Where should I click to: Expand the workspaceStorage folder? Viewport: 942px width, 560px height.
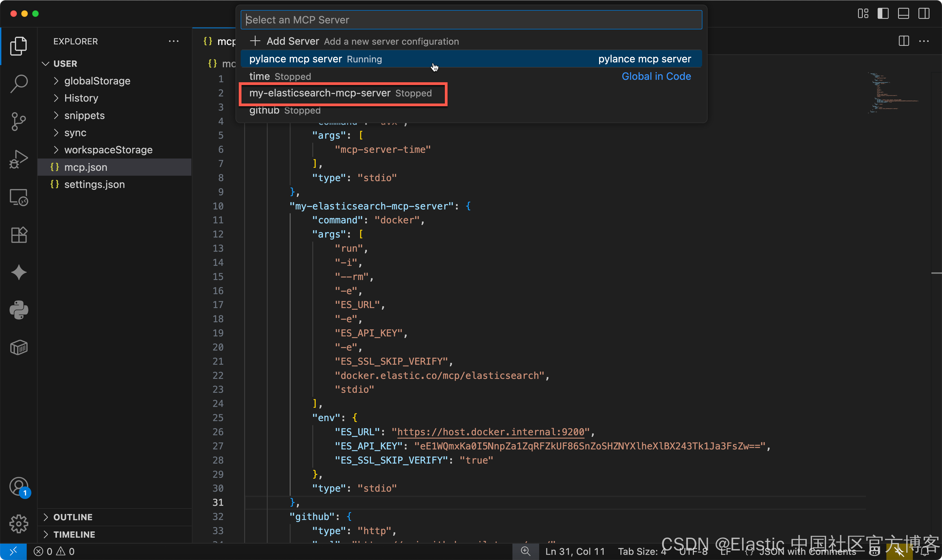115,150
